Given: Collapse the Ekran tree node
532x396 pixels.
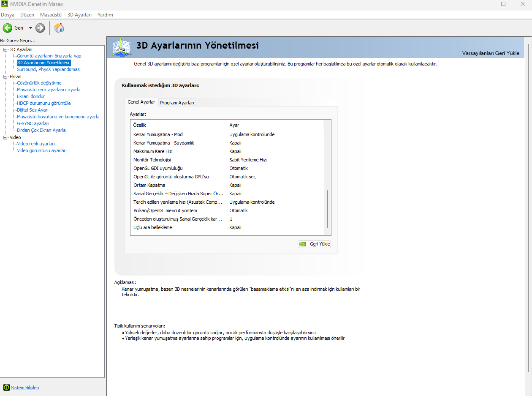Looking at the screenshot, I should pyautogui.click(x=5, y=76).
